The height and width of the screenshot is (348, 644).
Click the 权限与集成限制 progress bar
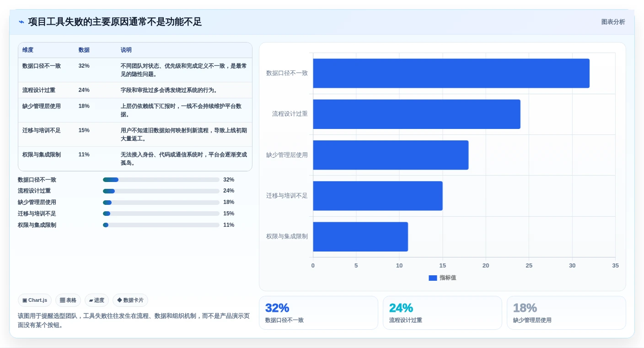[161, 225]
